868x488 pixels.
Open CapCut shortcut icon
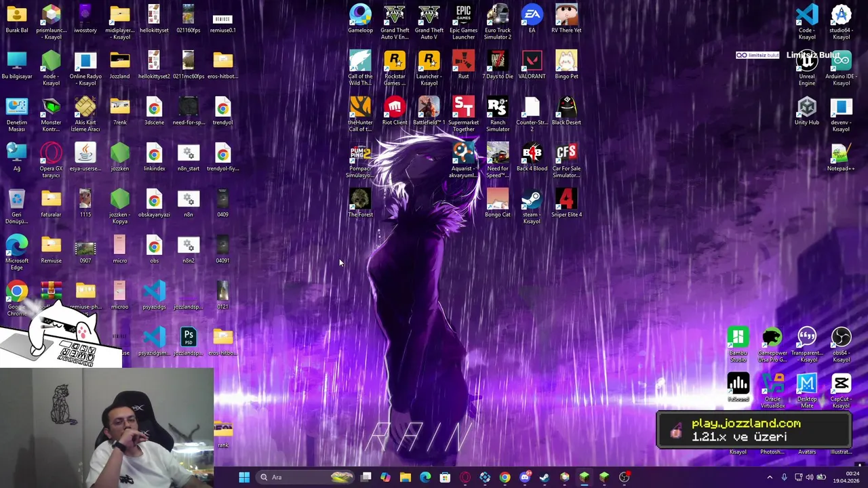[841, 390]
